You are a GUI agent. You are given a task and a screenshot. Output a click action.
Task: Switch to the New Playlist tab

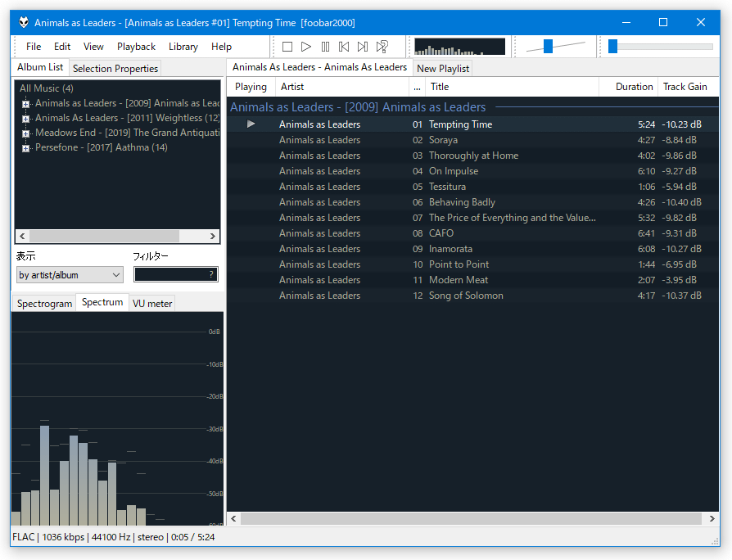click(x=443, y=69)
